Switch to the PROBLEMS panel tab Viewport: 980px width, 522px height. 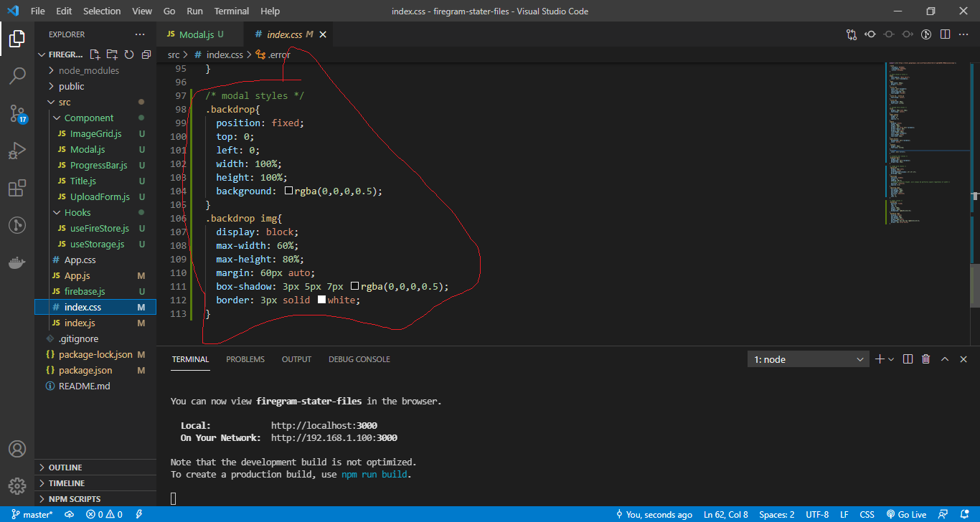(245, 359)
